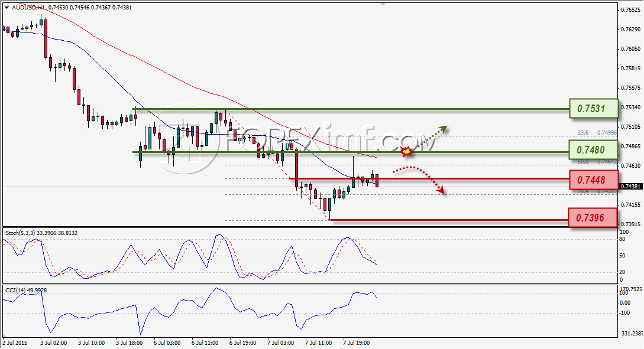This screenshot has width=644, height=349.
Task: Click the 0.75815 price scale value
Action: click(631, 69)
